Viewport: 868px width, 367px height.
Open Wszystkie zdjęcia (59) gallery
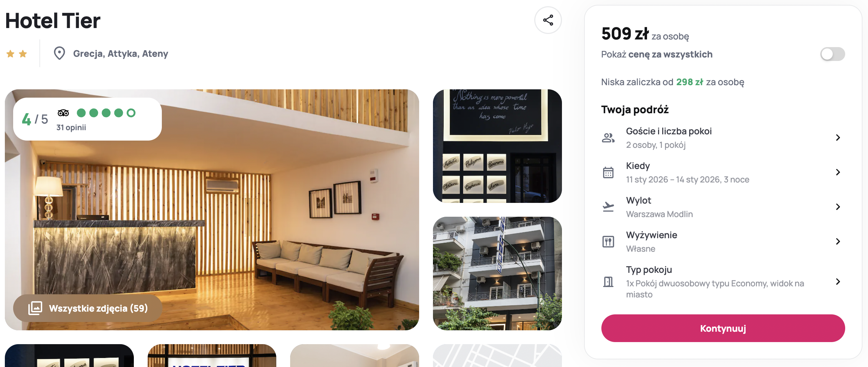point(88,308)
